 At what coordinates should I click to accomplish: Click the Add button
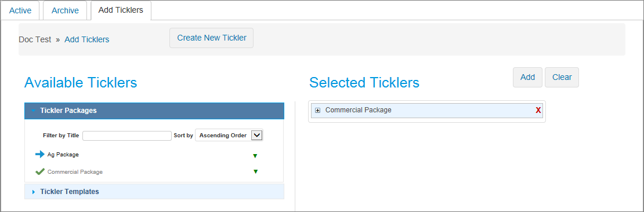pos(528,77)
